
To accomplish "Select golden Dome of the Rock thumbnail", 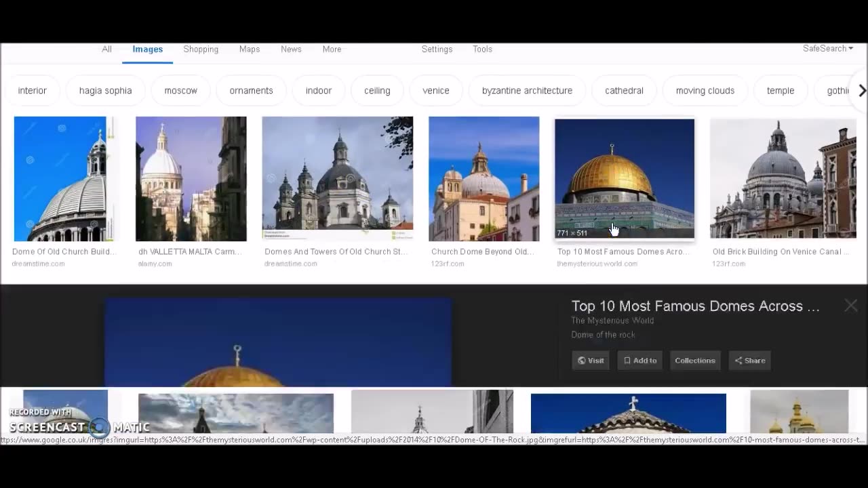I will tap(625, 179).
